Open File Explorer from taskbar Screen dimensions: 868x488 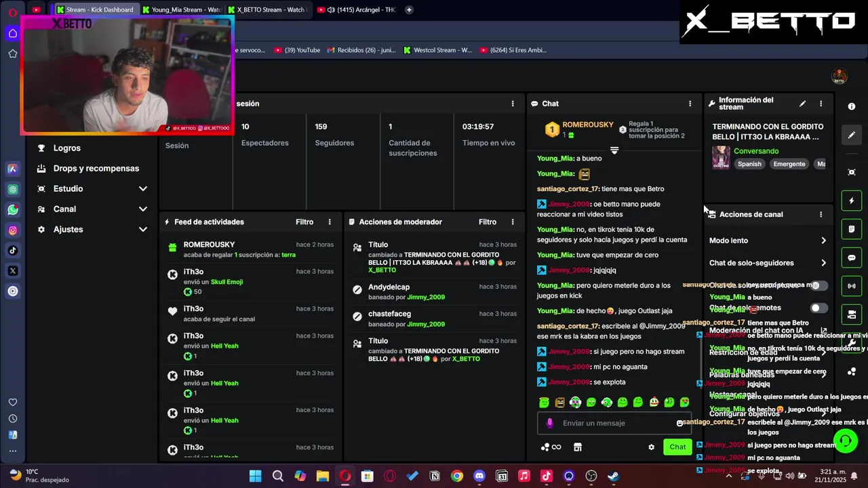pyautogui.click(x=323, y=476)
